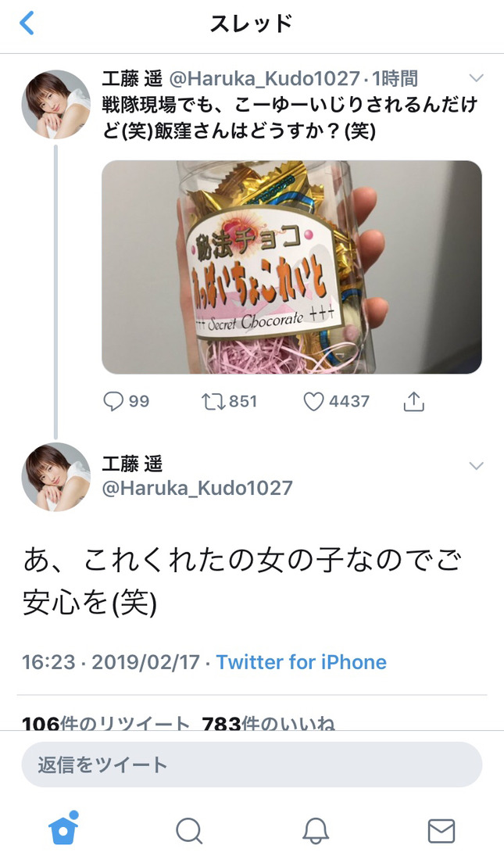The width and height of the screenshot is (504, 856).
Task: Open replies on the first tweet
Action: coord(126,401)
